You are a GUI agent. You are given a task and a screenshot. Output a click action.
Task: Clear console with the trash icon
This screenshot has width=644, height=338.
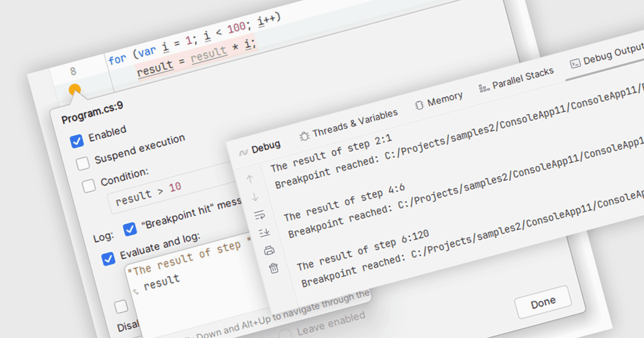[274, 268]
